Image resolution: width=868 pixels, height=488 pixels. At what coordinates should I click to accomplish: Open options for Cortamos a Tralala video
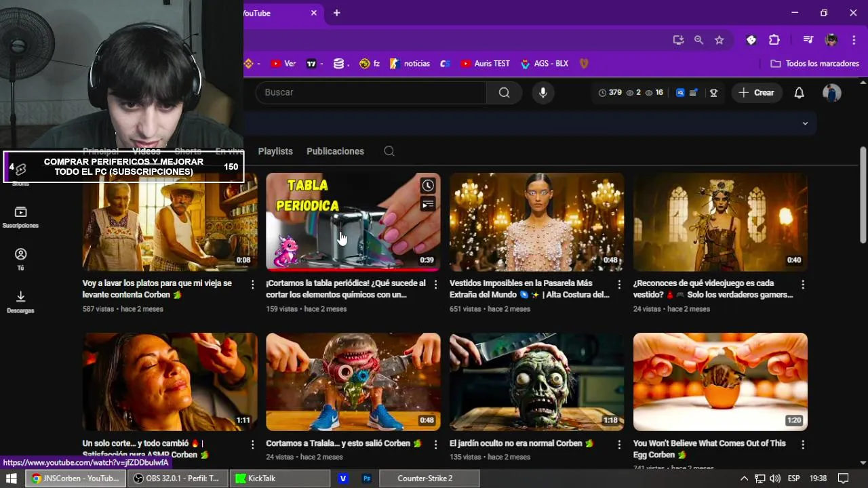tap(435, 445)
